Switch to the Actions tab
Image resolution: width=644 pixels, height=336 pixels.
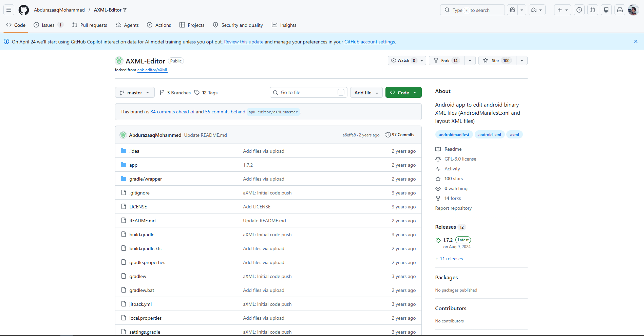(x=159, y=25)
